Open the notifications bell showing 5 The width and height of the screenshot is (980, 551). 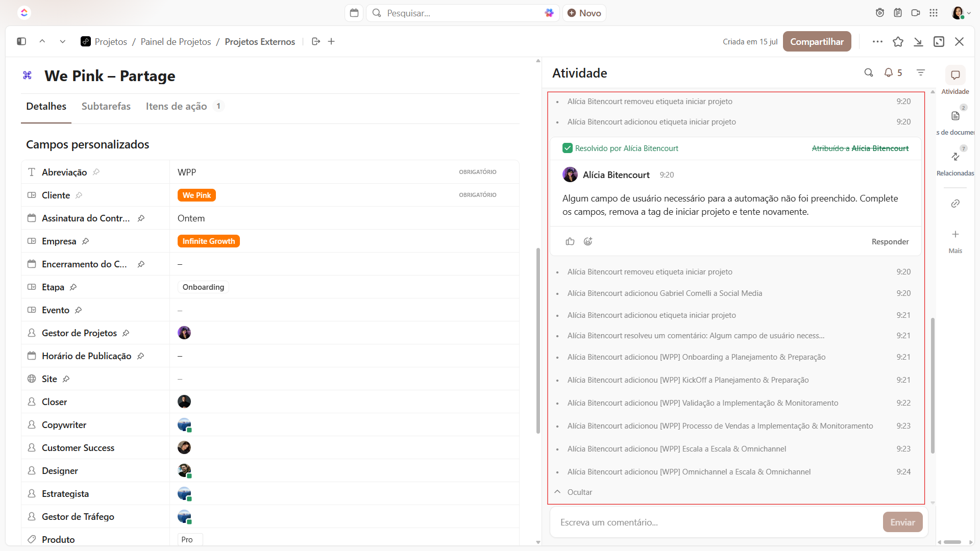point(893,72)
